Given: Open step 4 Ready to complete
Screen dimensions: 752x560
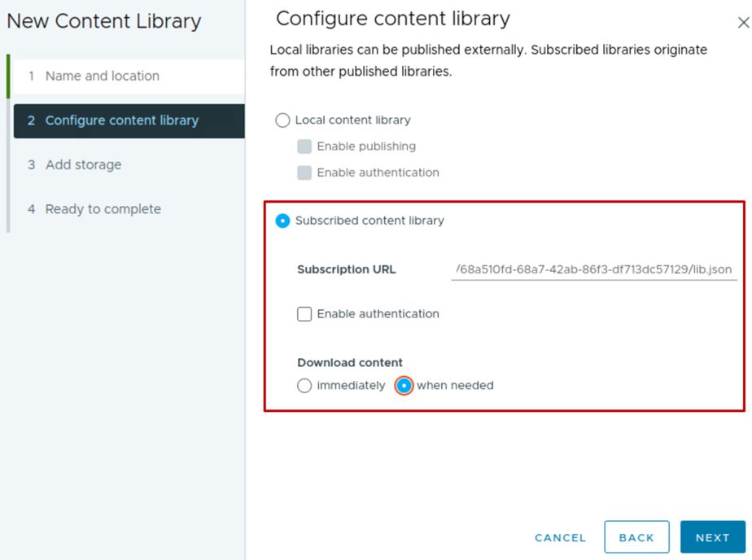Looking at the screenshot, I should point(103,209).
